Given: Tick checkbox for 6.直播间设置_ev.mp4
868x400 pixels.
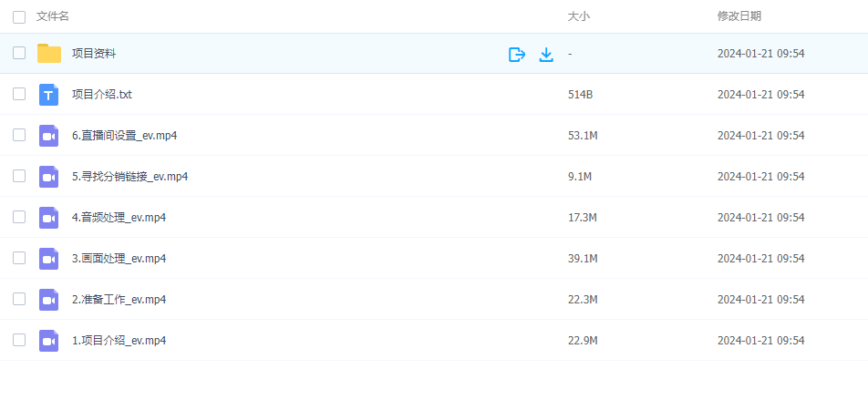Looking at the screenshot, I should click(x=19, y=135).
